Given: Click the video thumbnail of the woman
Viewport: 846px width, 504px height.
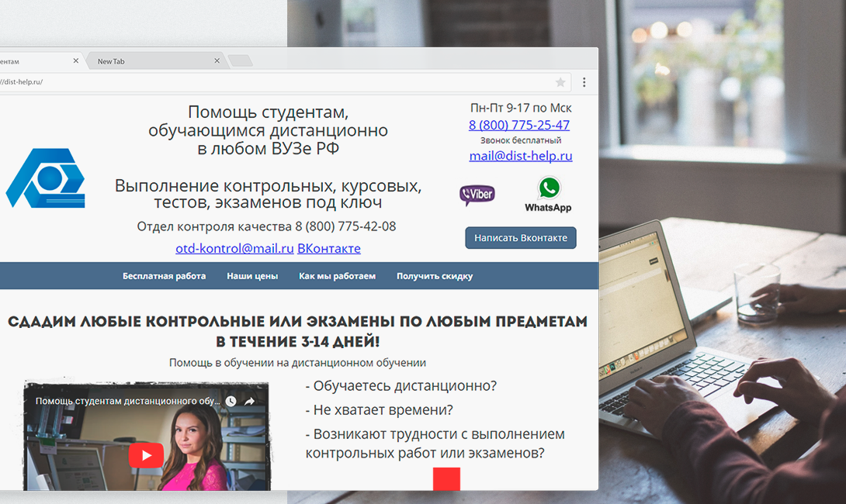Looking at the screenshot, I should click(146, 436).
